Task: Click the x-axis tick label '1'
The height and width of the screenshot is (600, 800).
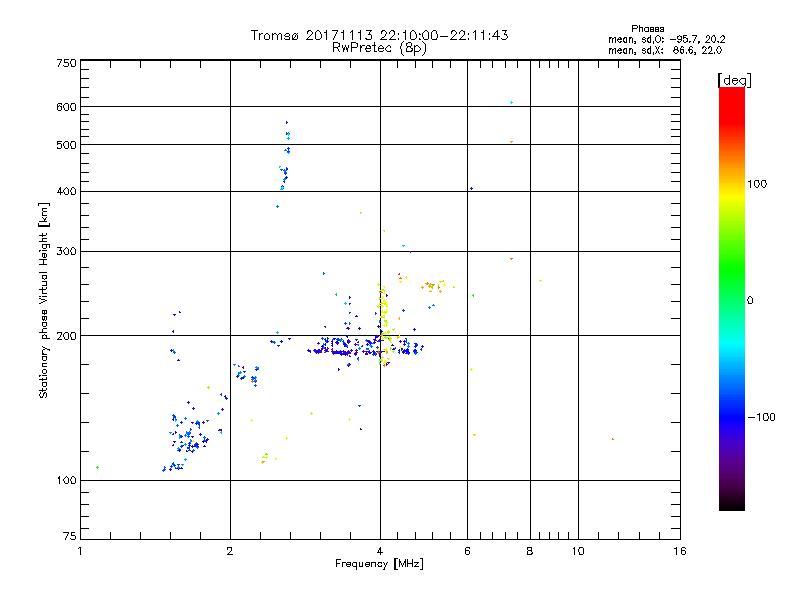Action: 80,551
